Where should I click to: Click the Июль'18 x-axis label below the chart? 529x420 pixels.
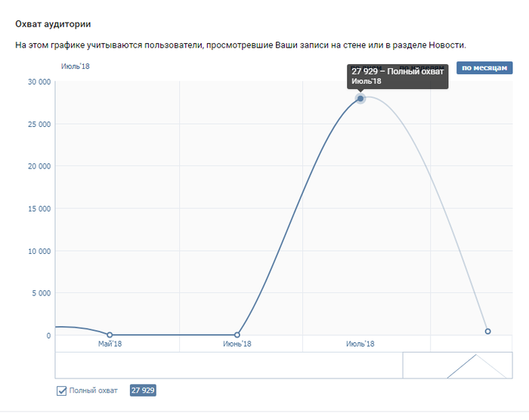(x=360, y=344)
